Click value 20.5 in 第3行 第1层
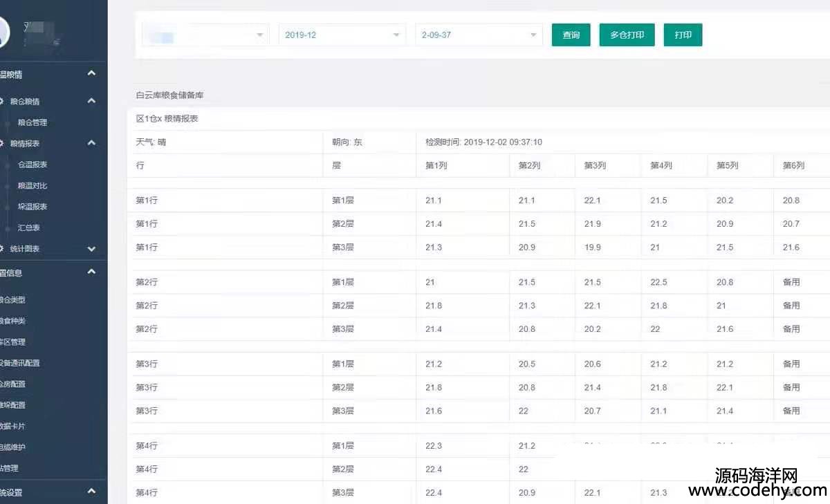 (527, 364)
